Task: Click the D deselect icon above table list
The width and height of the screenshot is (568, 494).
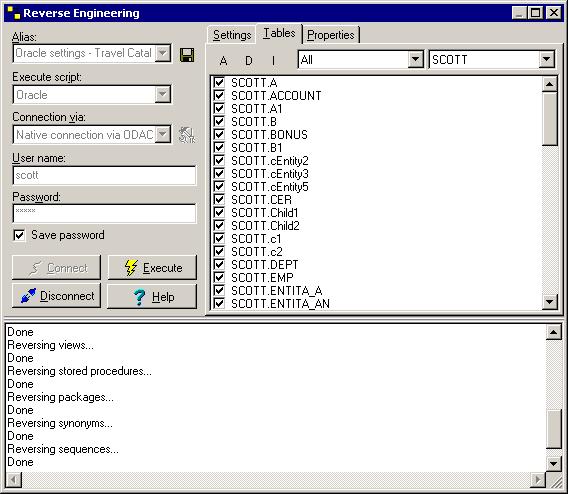Action: pyautogui.click(x=248, y=60)
